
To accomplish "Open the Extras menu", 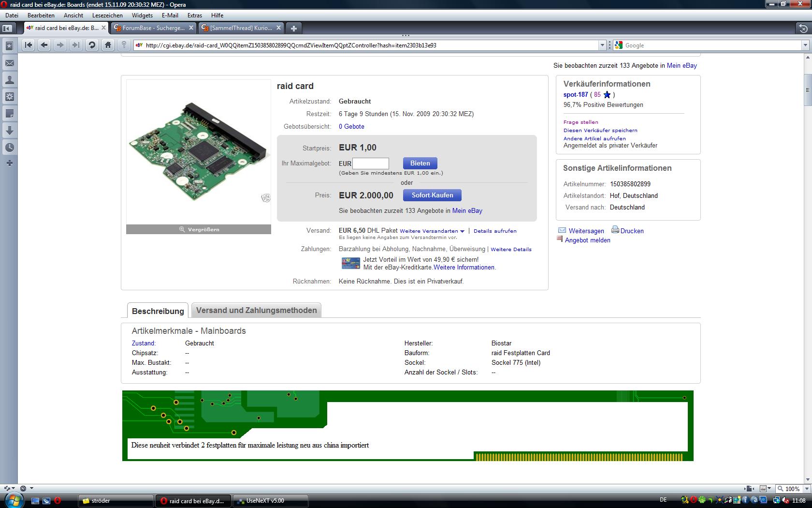I will 195,15.
